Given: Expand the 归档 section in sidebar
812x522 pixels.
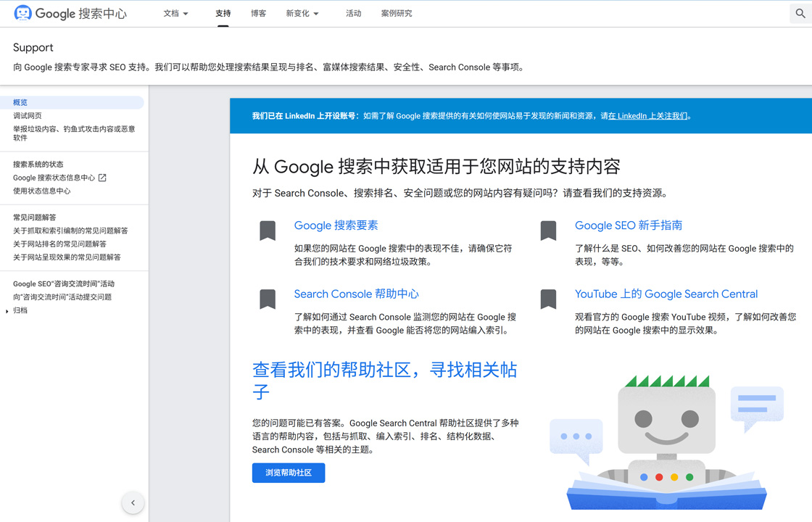Looking at the screenshot, I should click(x=7, y=311).
